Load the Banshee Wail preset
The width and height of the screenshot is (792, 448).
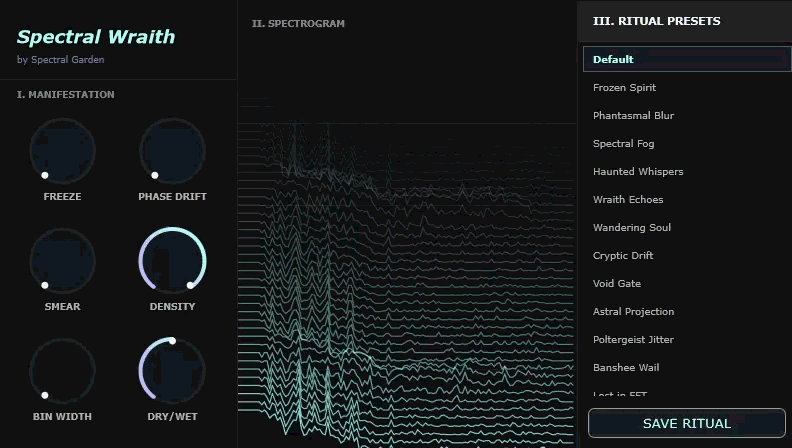687,368
